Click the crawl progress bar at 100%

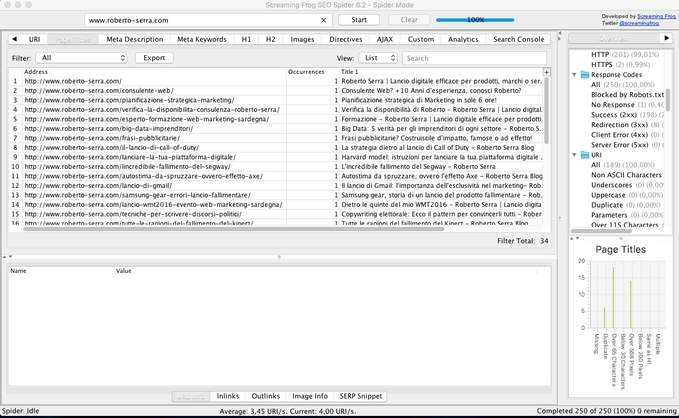[475, 20]
